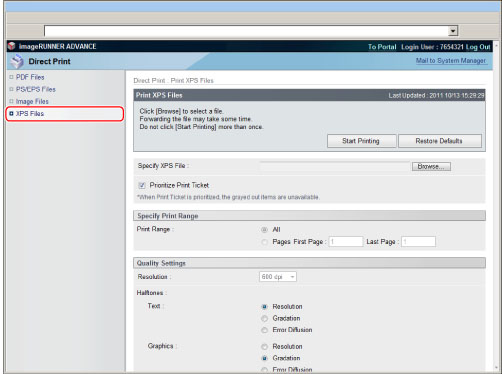
Task: Select Gradation for Graphics halftones
Action: pos(264,359)
